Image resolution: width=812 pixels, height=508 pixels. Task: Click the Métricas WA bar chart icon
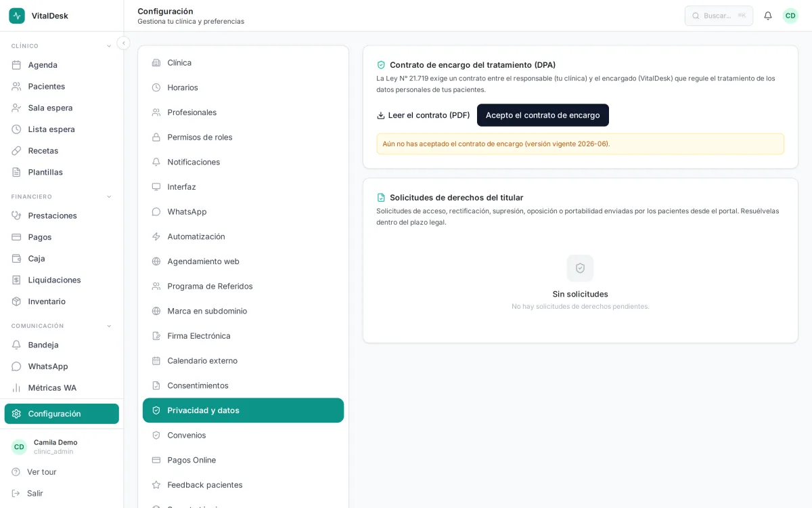coord(16,388)
